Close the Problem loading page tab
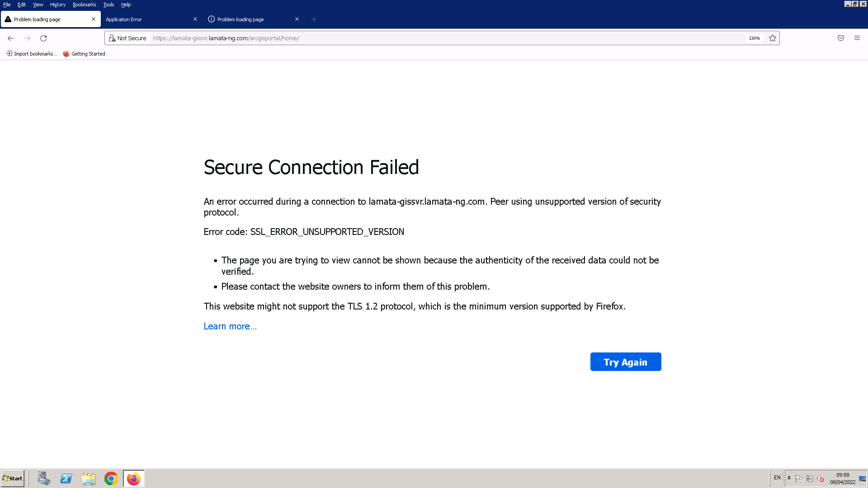 (93, 19)
